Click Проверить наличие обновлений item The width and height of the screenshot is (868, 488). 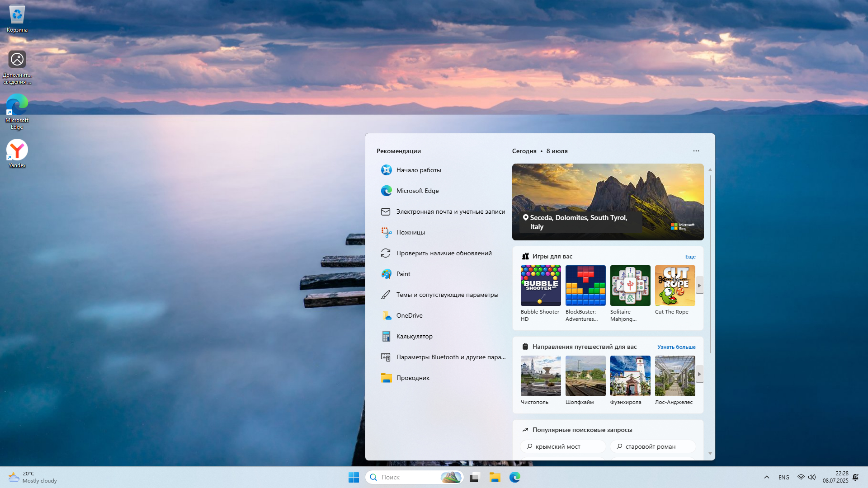click(443, 253)
